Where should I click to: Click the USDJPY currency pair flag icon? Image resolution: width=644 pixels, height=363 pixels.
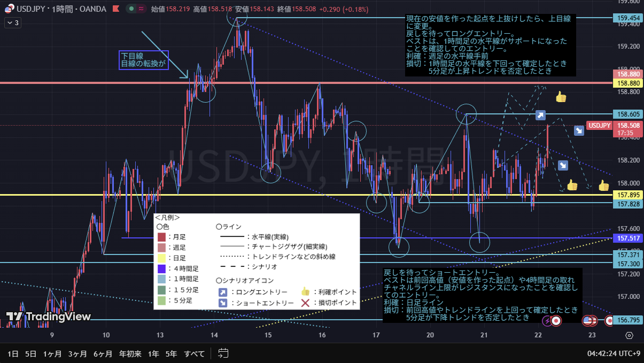click(x=9, y=9)
